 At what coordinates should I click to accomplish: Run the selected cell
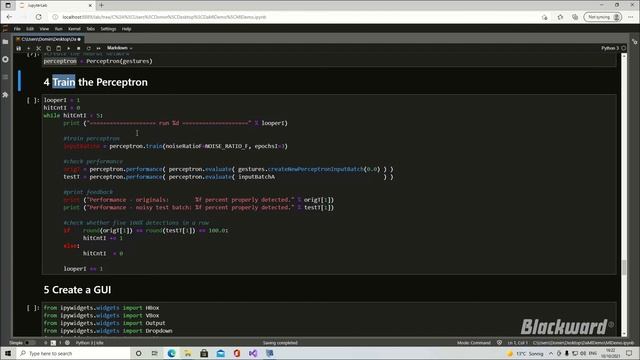(69, 48)
